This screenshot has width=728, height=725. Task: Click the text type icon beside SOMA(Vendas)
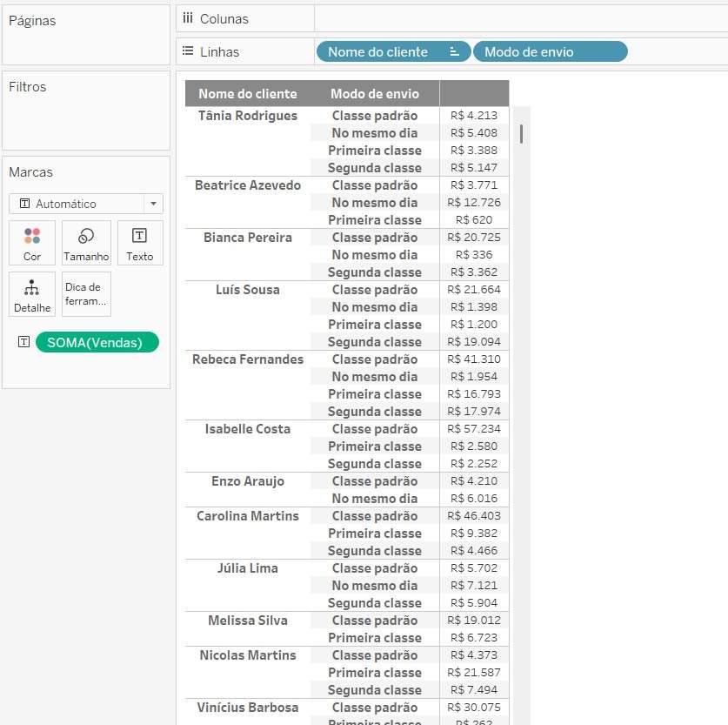(x=23, y=342)
